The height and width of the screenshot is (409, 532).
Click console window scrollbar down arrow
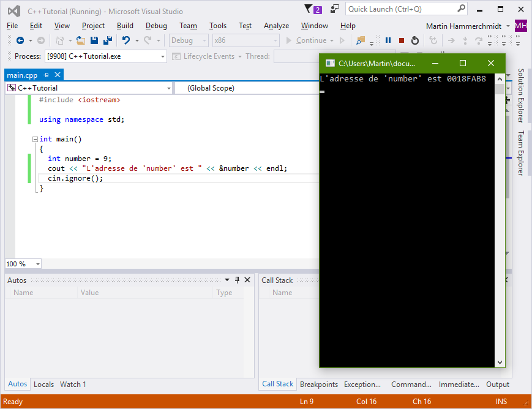pos(500,362)
